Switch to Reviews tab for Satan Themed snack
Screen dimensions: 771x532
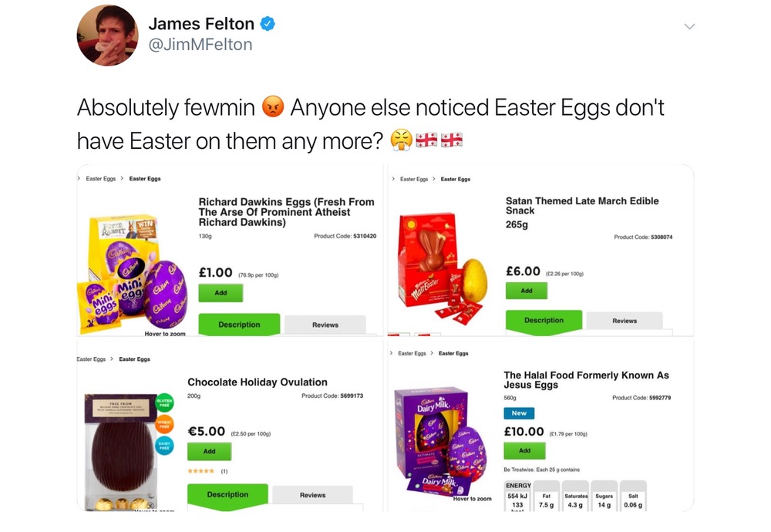point(624,321)
